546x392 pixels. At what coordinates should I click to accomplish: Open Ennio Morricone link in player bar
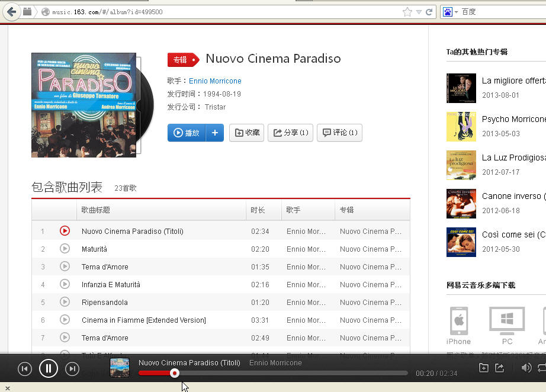(275, 363)
